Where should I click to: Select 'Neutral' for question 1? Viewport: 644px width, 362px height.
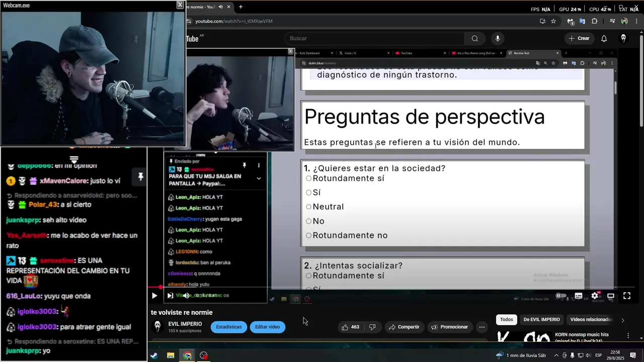[308, 207]
